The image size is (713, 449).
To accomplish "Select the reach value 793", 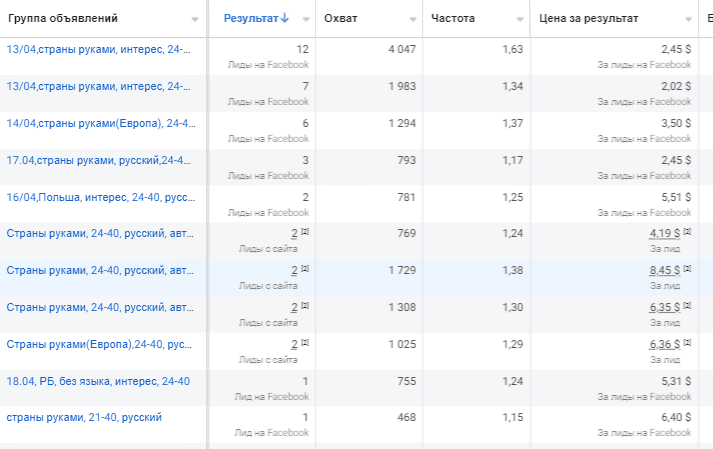I will point(407,160).
